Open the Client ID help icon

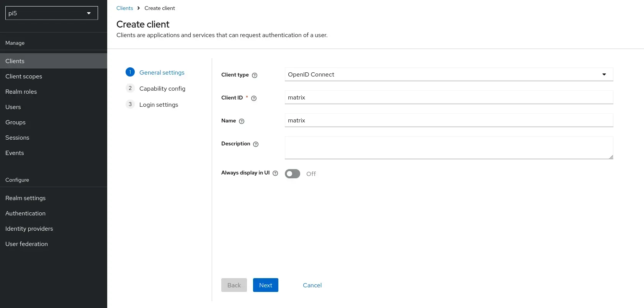(254, 98)
